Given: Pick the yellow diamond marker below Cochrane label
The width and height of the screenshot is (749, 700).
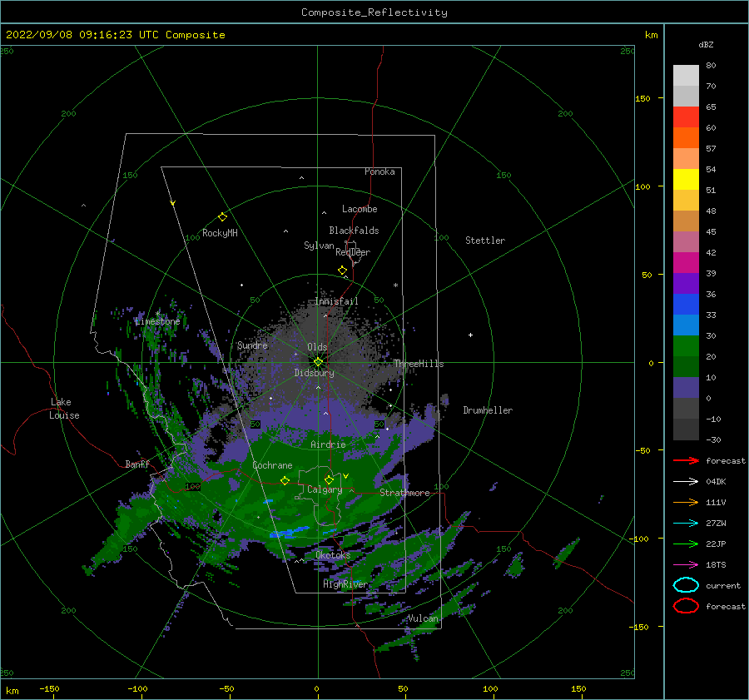Looking at the screenshot, I should tap(285, 480).
